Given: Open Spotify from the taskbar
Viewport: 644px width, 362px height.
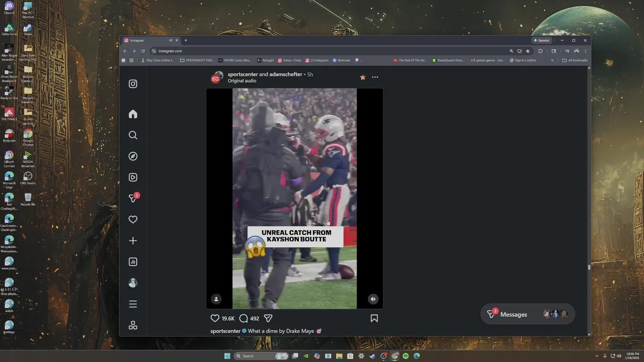Looking at the screenshot, I should point(406,356).
